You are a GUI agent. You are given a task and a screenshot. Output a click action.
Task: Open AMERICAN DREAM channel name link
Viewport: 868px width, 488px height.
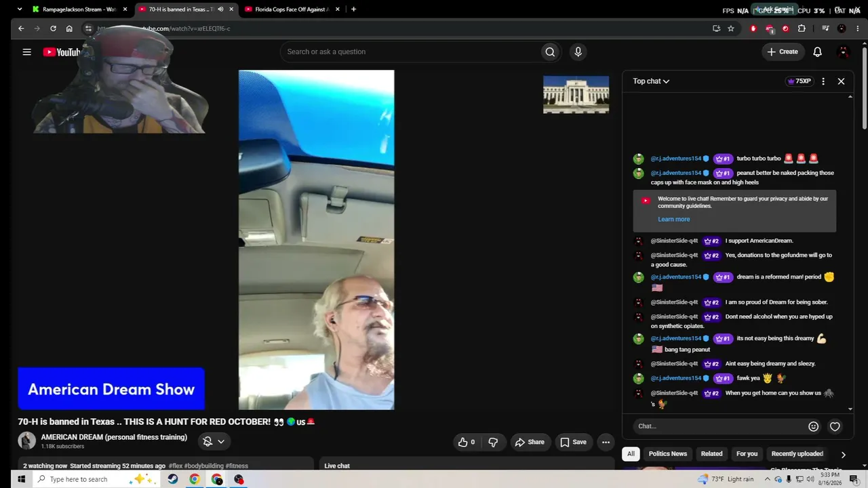tap(114, 437)
